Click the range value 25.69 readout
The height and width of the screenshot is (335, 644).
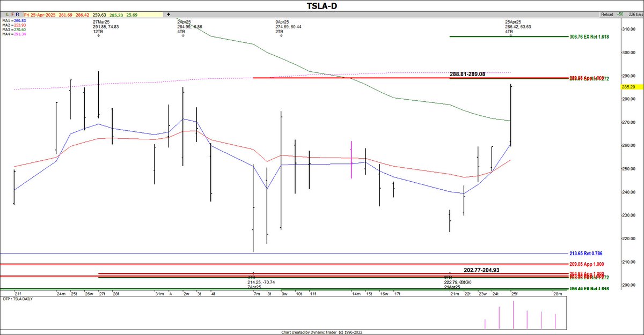point(131,15)
